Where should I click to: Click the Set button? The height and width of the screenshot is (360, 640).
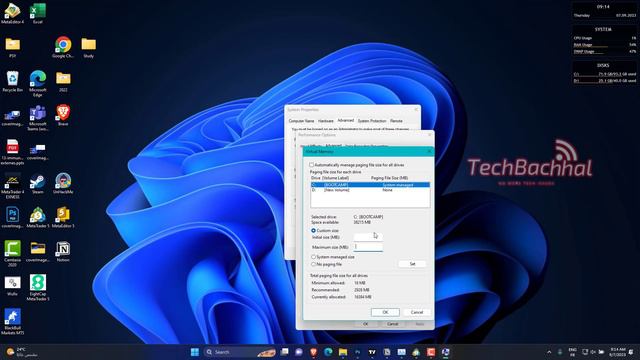[x=412, y=264]
